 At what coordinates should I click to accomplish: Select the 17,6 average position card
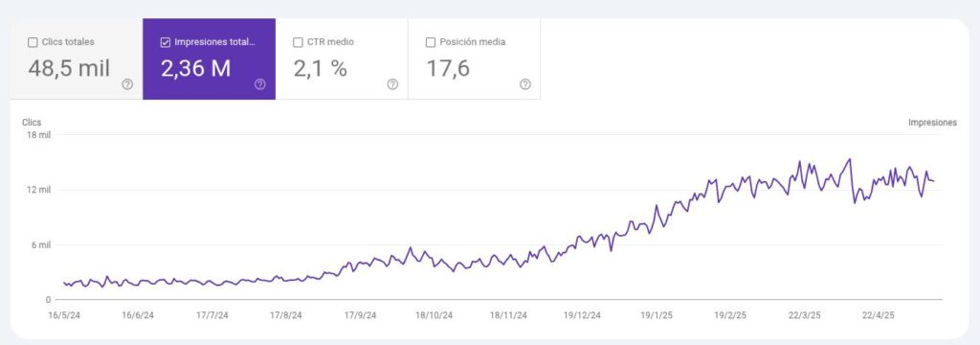click(475, 58)
